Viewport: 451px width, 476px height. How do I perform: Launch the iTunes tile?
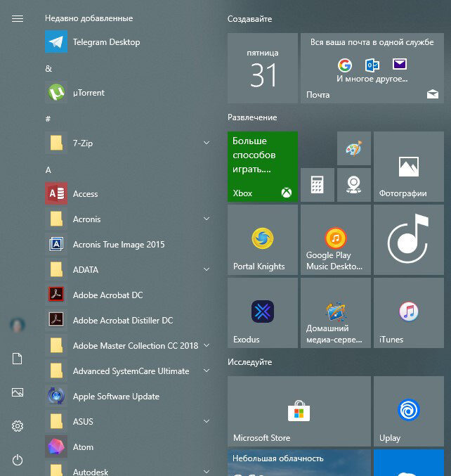pos(409,313)
